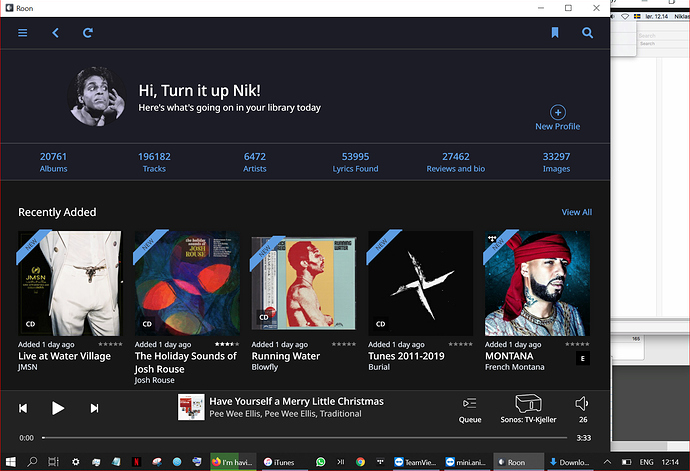Open the MONTANA album cover
690x471 pixels.
pyautogui.click(x=537, y=283)
